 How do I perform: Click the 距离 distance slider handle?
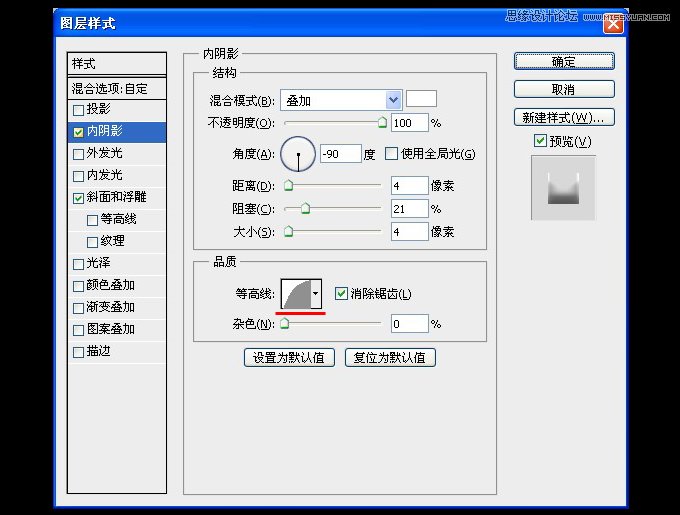pos(288,186)
